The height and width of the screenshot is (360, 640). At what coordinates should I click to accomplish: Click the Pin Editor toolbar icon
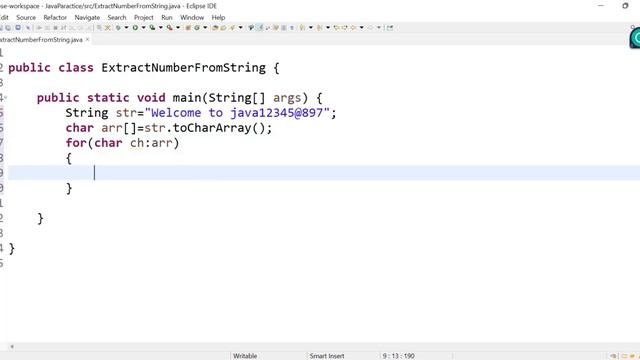coord(390,28)
